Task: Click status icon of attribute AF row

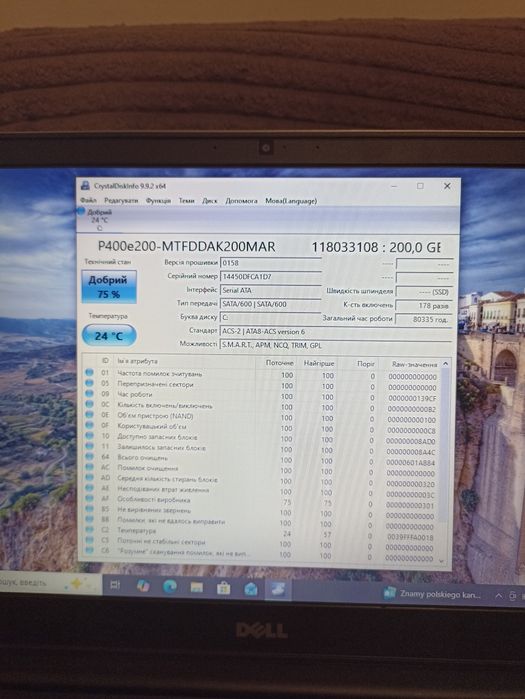Action: [89, 499]
